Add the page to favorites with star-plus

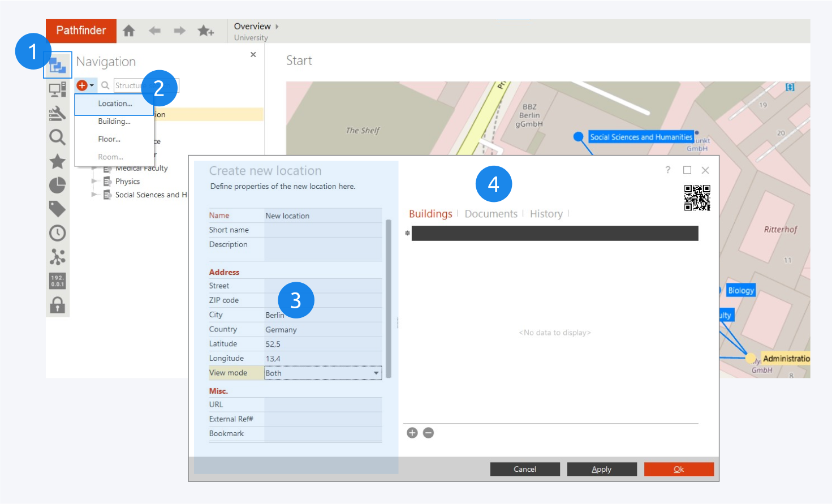coord(205,31)
